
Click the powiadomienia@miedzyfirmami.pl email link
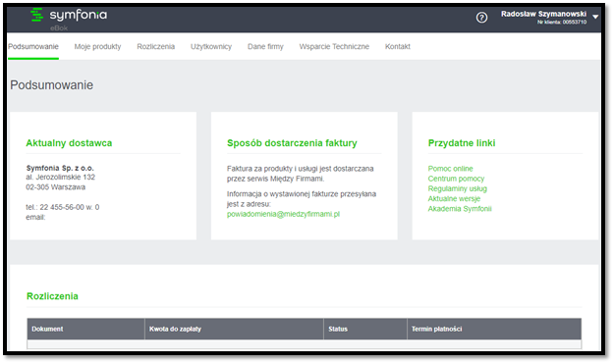pos(283,214)
